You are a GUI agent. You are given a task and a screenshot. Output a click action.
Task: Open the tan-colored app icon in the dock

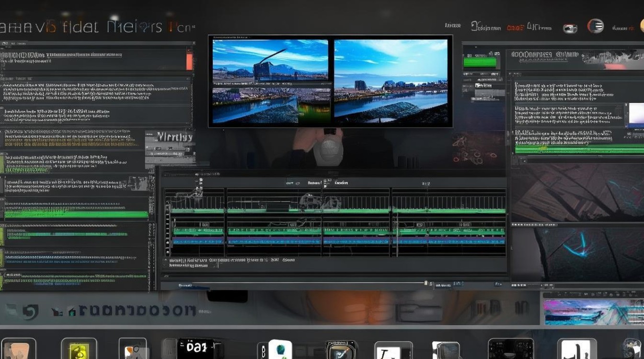pyautogui.click(x=19, y=349)
